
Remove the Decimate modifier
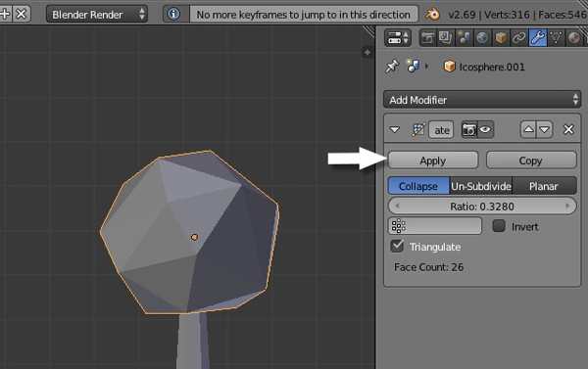click(x=568, y=129)
